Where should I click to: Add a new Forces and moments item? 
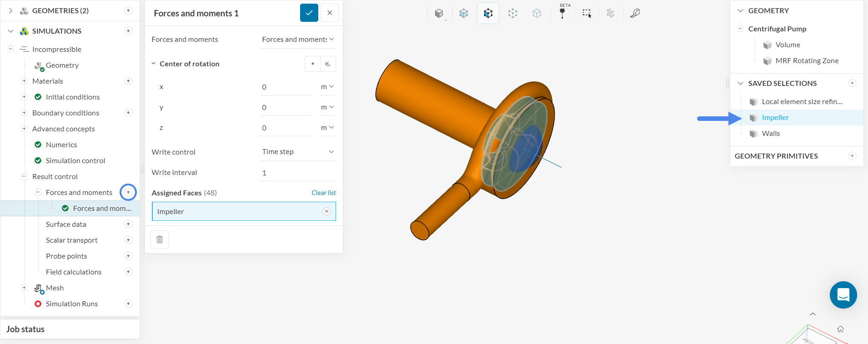(x=128, y=192)
